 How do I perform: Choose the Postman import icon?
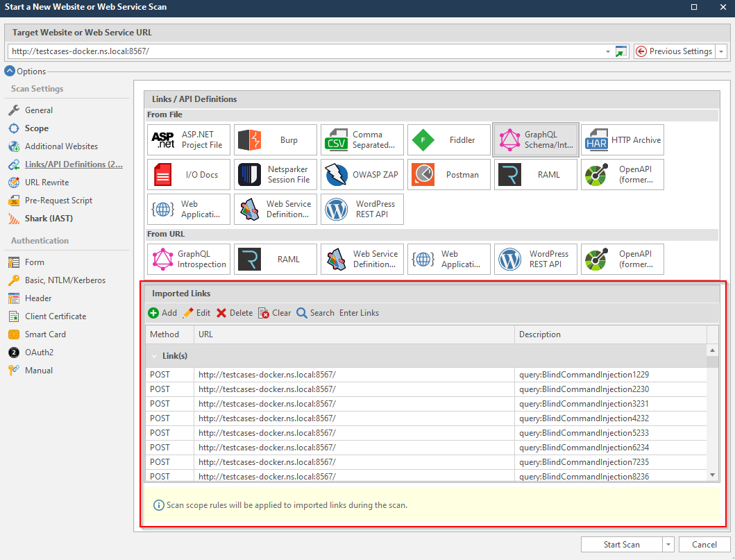coord(448,174)
